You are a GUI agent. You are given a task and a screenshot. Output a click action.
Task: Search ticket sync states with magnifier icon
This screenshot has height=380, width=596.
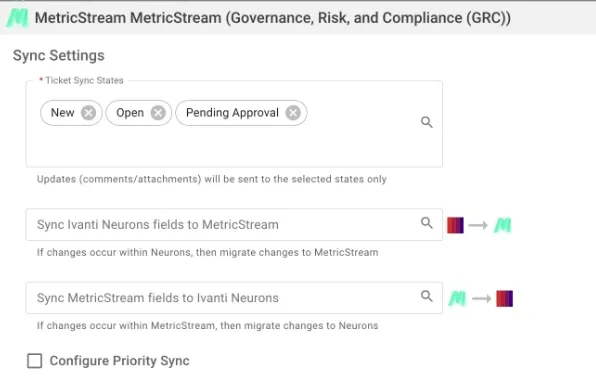click(426, 122)
